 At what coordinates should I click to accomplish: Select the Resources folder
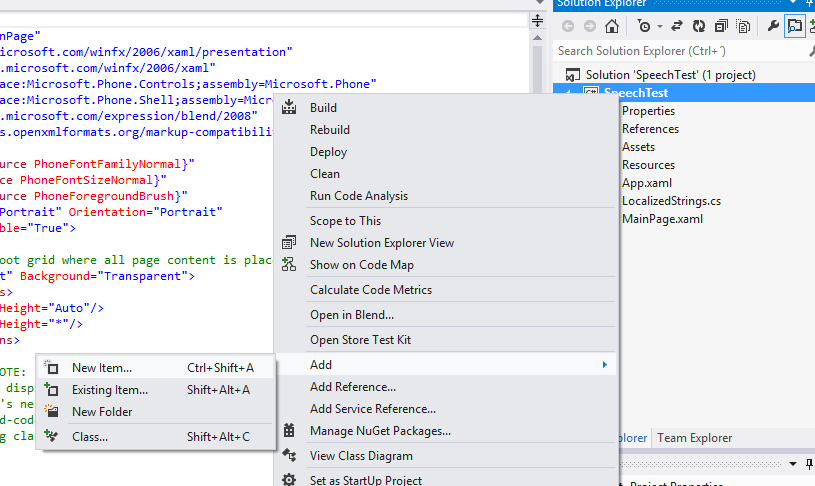648,165
